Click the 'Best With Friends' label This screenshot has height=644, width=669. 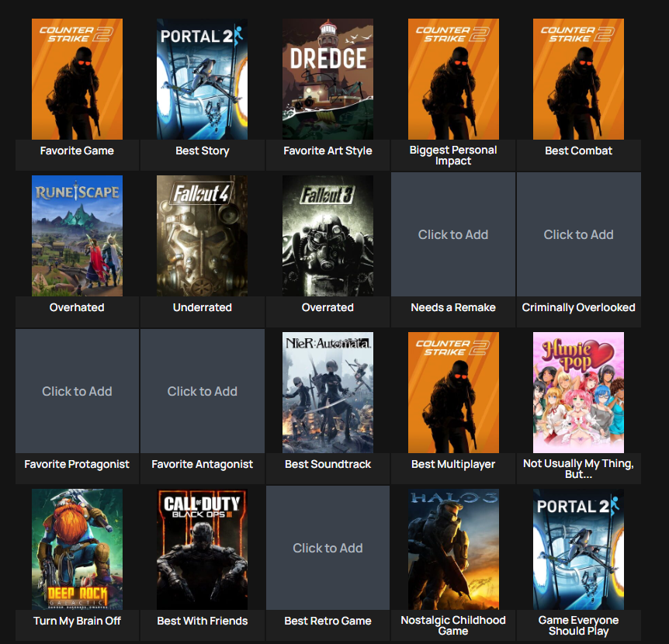[x=203, y=621]
